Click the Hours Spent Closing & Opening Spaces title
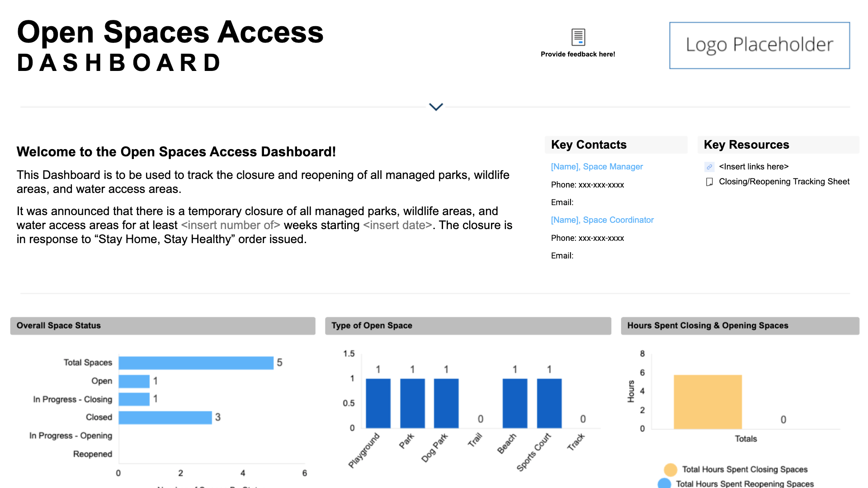 [708, 325]
